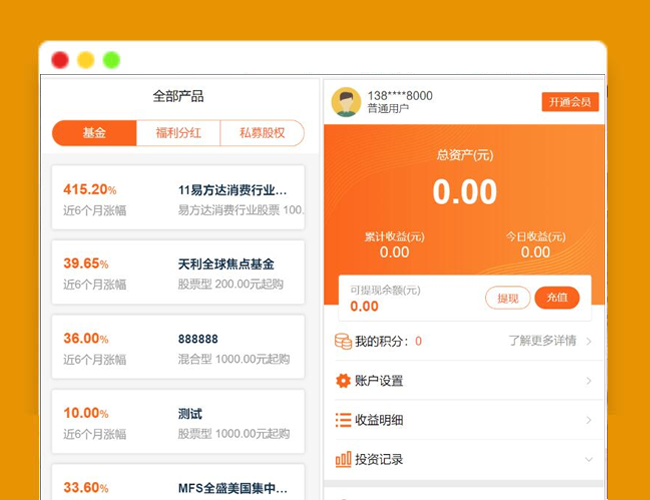This screenshot has width=650, height=500.
Task: Click the 33.60% growth value
Action: pos(86,488)
